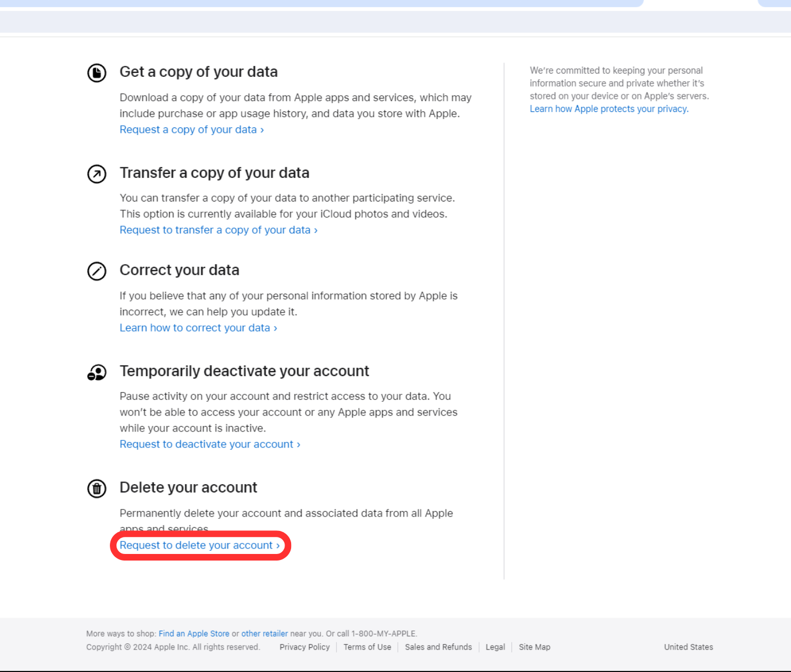Open Request to transfer a copy link
This screenshot has width=791, height=672.
tap(218, 230)
